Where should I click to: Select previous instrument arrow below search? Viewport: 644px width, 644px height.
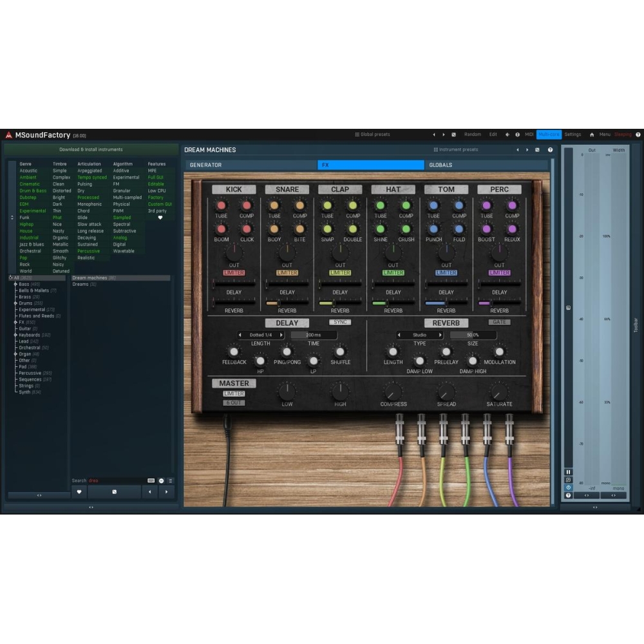150,491
